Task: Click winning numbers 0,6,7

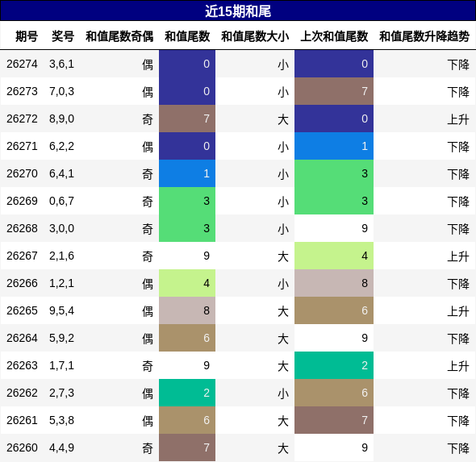Action: tap(61, 201)
